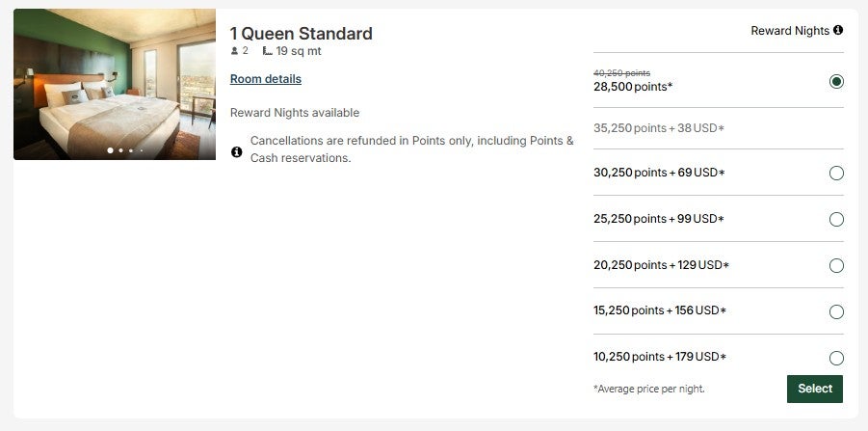Click the fourth, smallest carousel dot
The image size is (868, 431).
[x=141, y=150]
